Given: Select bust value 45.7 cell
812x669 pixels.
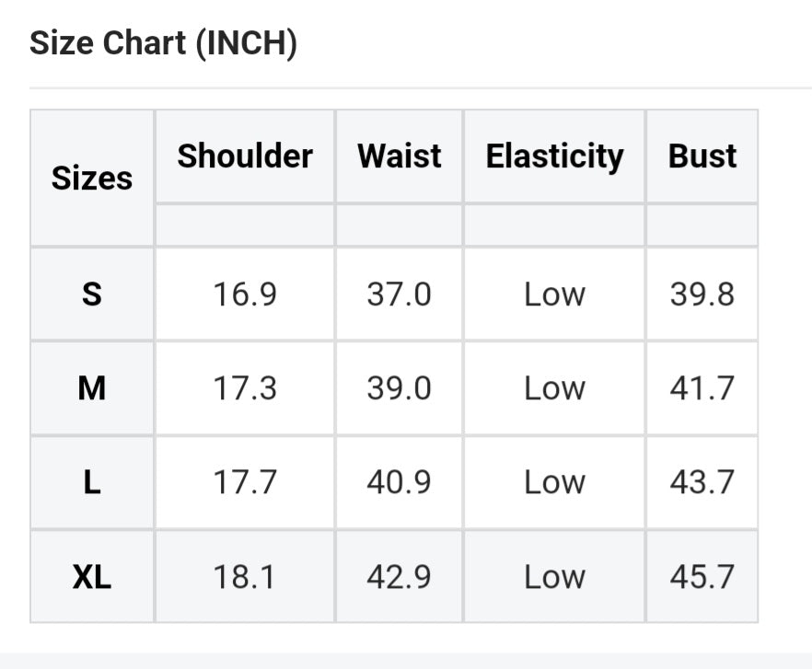Looking at the screenshot, I should click(702, 577).
